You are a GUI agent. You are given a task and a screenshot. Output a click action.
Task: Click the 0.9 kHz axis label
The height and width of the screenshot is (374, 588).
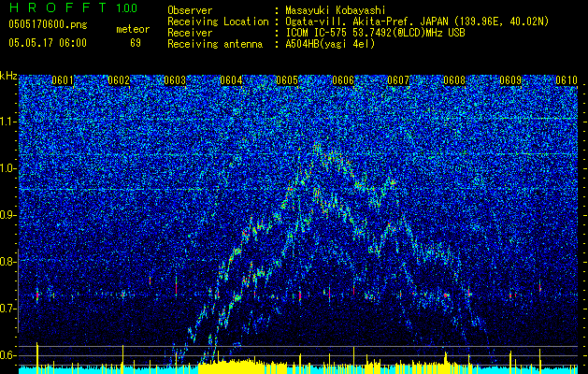click(x=7, y=215)
